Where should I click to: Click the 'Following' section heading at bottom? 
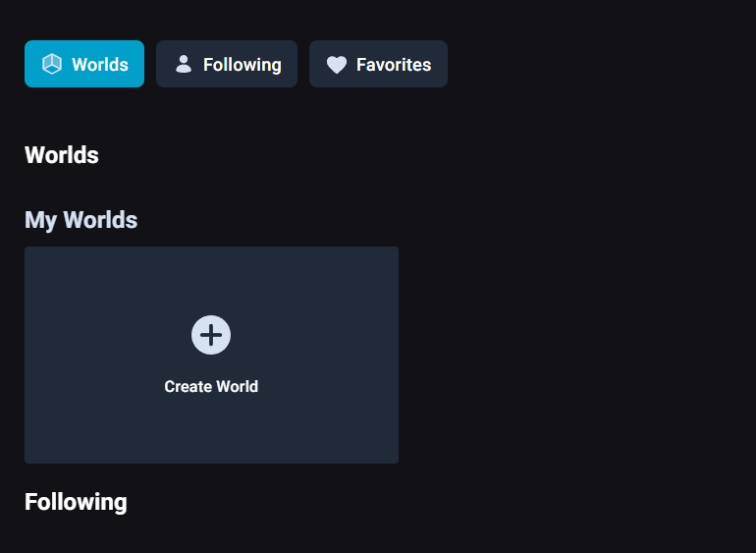(76, 502)
